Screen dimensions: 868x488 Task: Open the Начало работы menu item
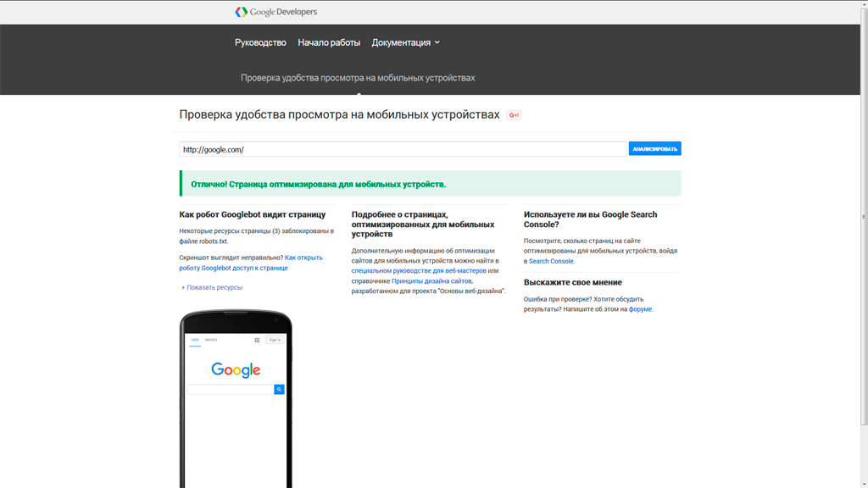(x=329, y=42)
